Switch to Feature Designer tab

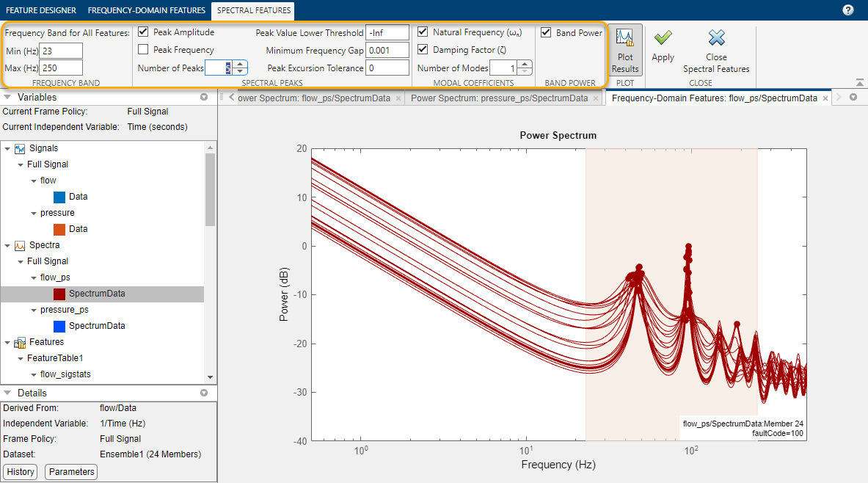coord(41,10)
